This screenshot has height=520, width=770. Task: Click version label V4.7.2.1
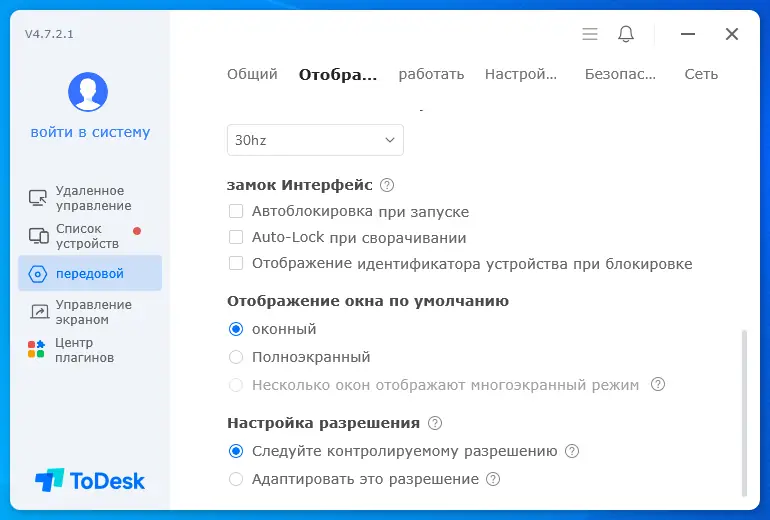[x=49, y=34]
